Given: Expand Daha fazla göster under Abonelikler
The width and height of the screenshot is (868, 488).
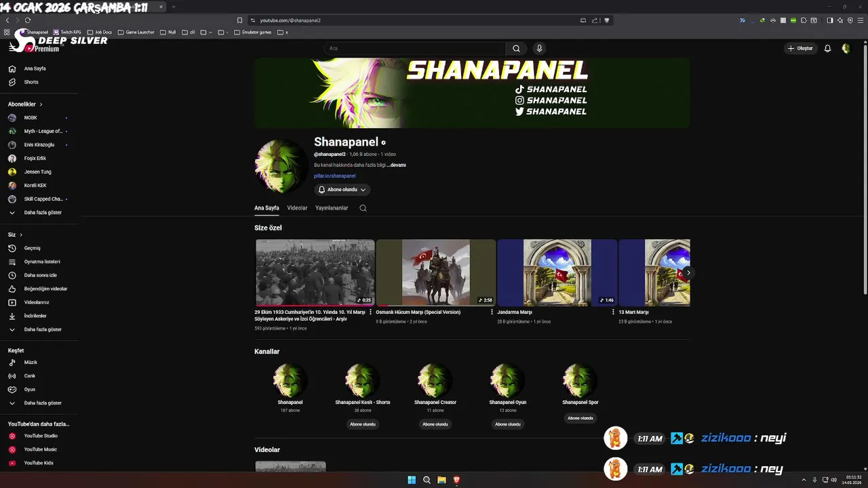Looking at the screenshot, I should tap(43, 213).
